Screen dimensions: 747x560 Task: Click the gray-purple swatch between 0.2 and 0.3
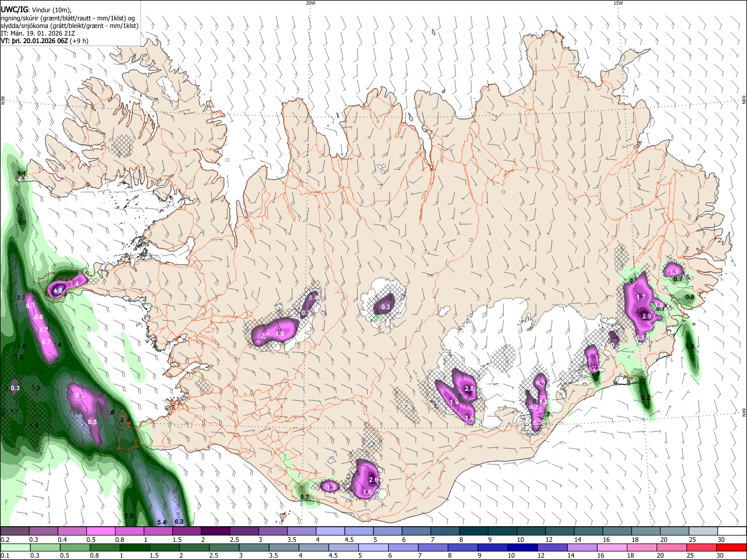click(15, 531)
